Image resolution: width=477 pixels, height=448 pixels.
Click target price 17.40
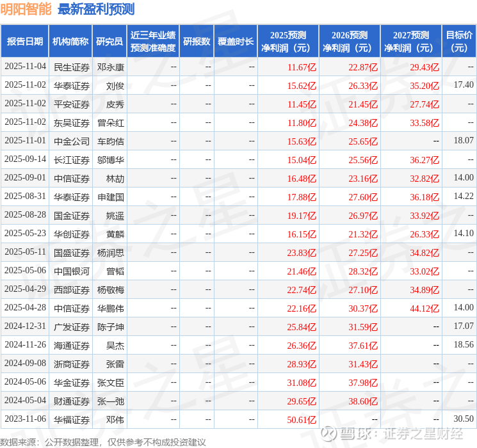tap(464, 85)
